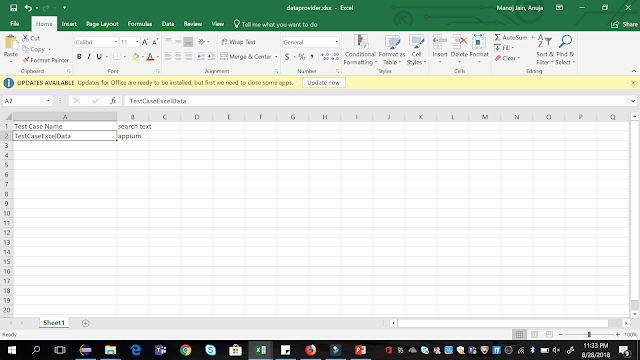Open the Name Box dropdown arrow
Screen dimensions: 640x360
(48, 101)
